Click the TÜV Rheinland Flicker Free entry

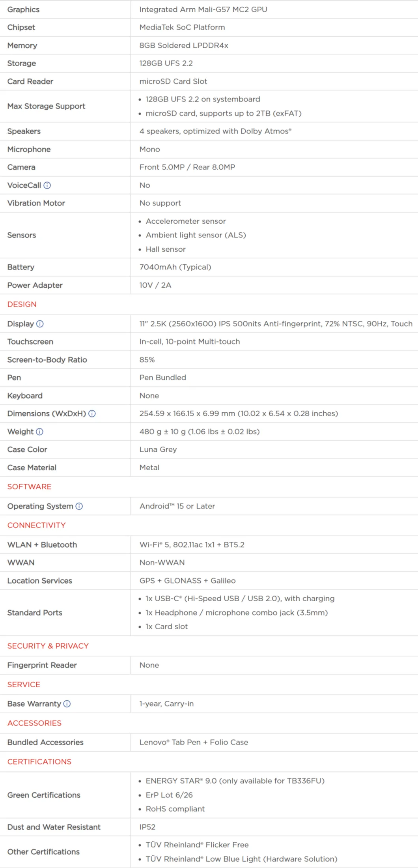197,845
